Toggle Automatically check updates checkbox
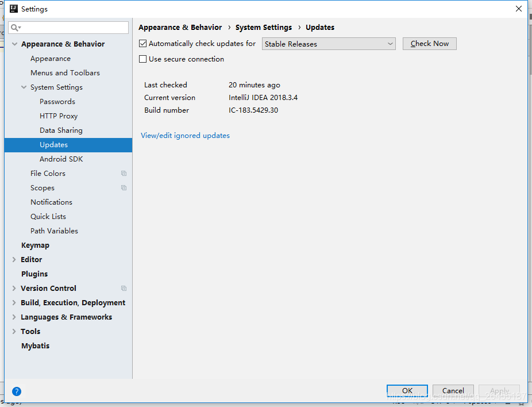532x407 pixels. (x=143, y=44)
